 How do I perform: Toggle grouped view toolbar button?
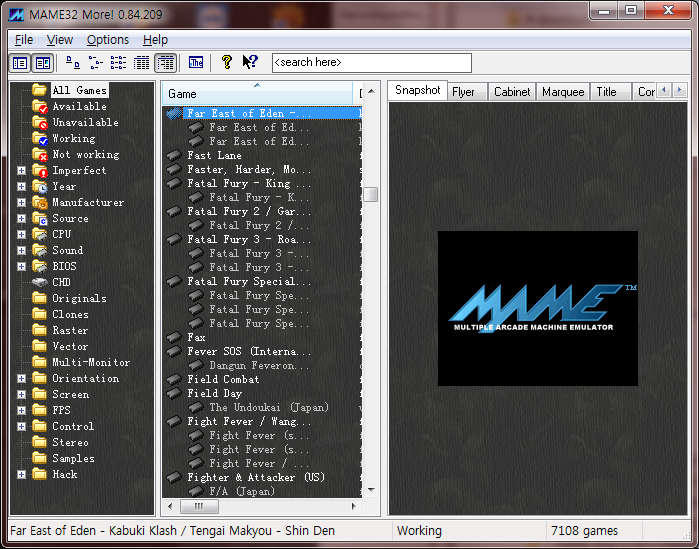click(x=165, y=63)
